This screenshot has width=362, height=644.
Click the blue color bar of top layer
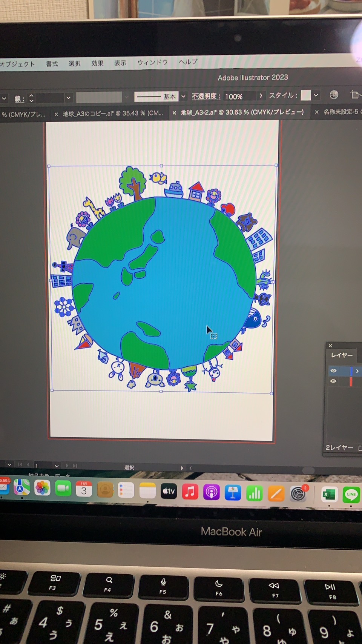coord(351,371)
